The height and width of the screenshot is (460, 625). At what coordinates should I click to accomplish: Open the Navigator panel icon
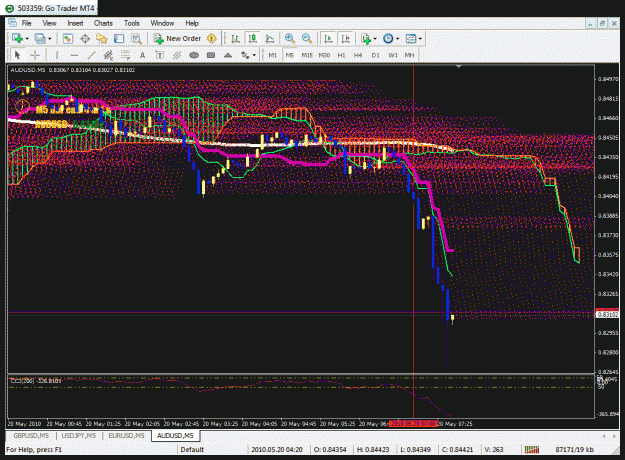pos(102,39)
